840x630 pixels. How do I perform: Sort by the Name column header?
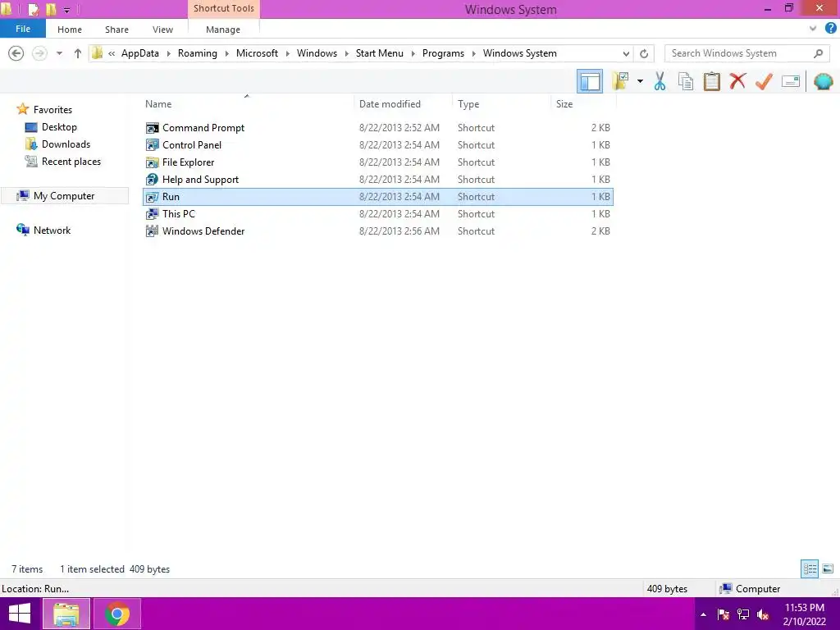point(248,104)
